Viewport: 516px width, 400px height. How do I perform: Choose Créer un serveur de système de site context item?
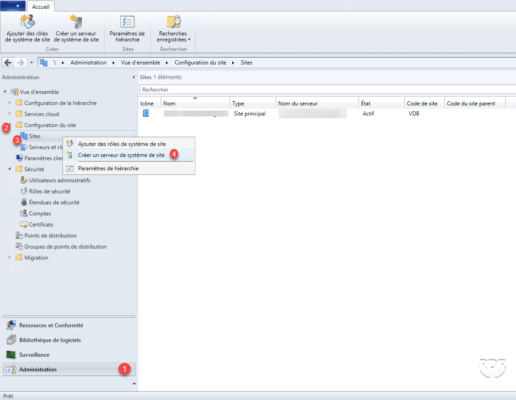click(x=129, y=155)
